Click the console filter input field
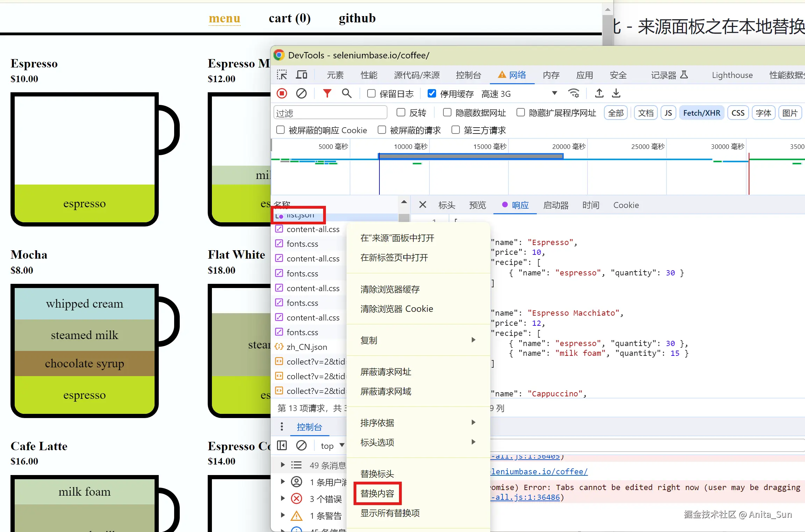805x532 pixels. pos(647,445)
